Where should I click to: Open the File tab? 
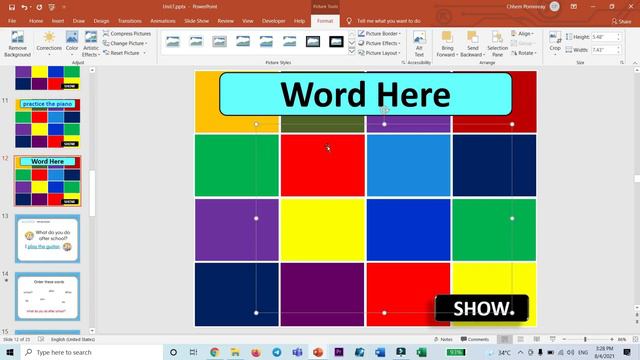click(x=12, y=21)
